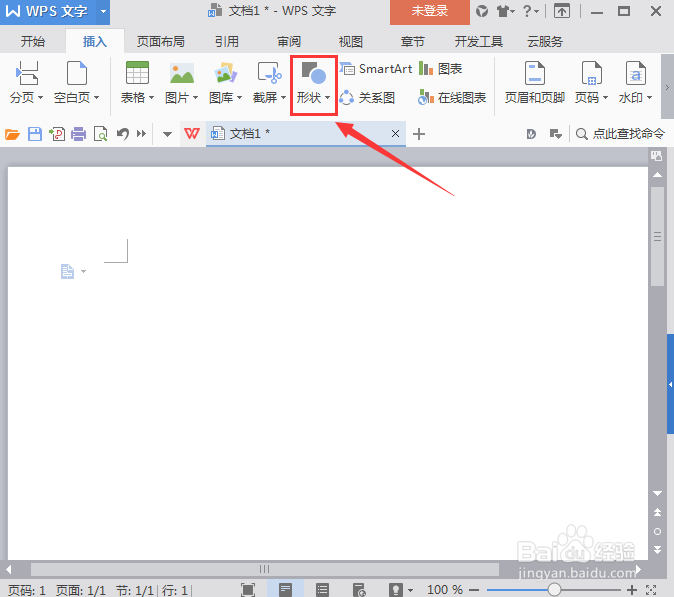Open the 云服务 tab

pyautogui.click(x=545, y=42)
